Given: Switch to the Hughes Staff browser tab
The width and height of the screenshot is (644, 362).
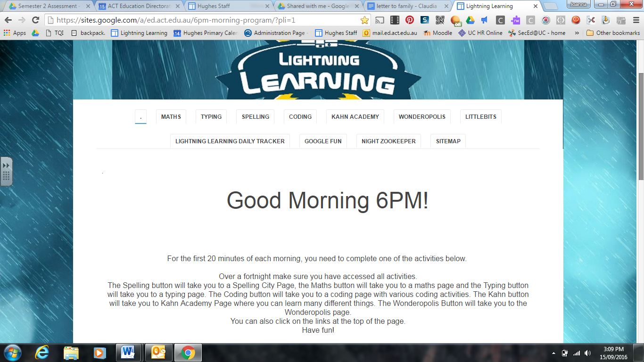Looking at the screenshot, I should tap(226, 6).
